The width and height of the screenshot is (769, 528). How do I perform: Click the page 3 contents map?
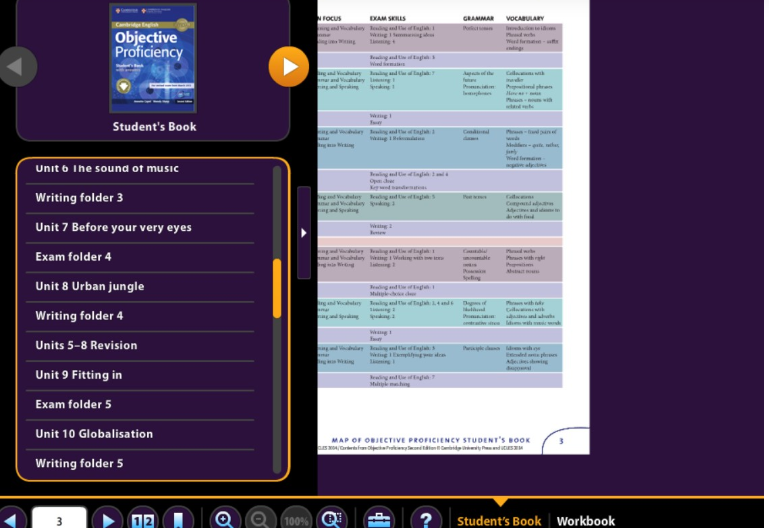tap(453, 226)
